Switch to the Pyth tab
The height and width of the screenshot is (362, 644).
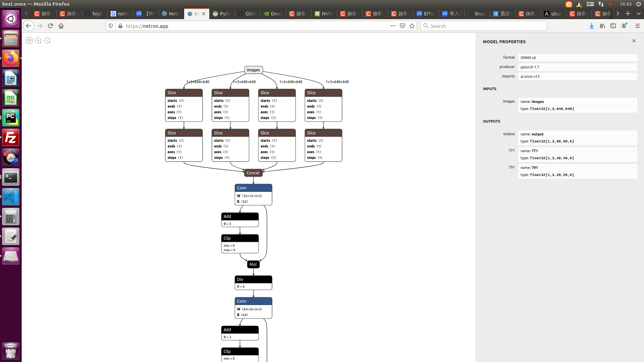222,14
